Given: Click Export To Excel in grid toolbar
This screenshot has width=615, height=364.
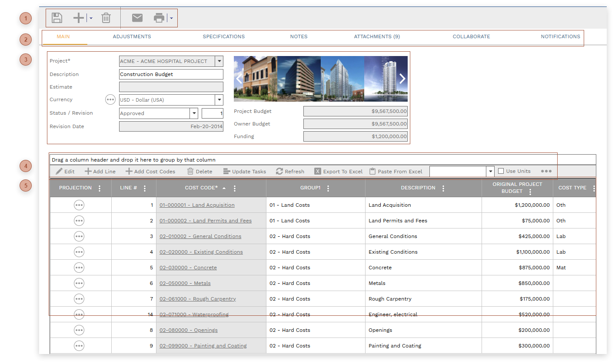Looking at the screenshot, I should [339, 172].
